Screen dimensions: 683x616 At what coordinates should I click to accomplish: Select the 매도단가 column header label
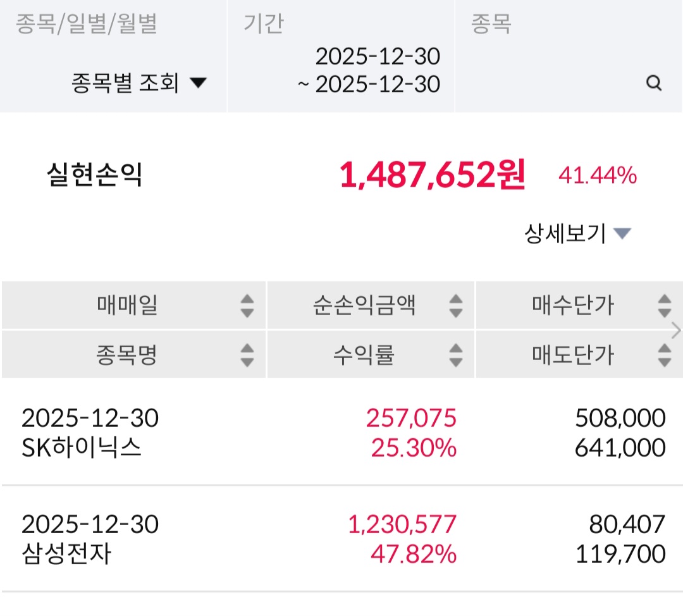tap(572, 355)
